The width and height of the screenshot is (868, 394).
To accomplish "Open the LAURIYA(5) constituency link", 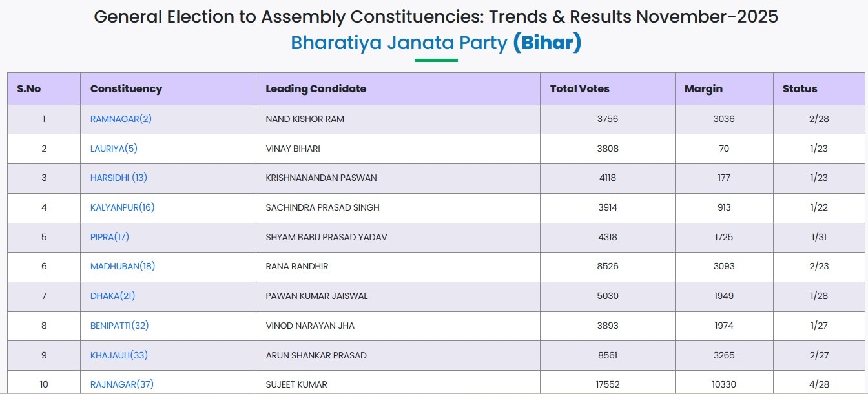I will click(114, 149).
